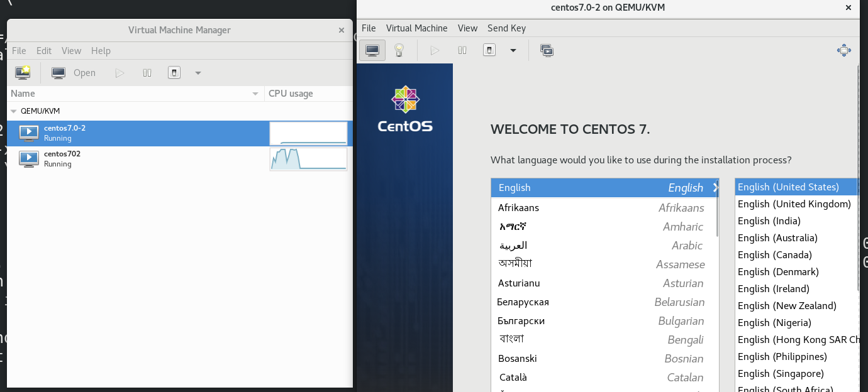Select English (Denmark) locale
Viewport: 868px width, 392px height.
(x=797, y=272)
